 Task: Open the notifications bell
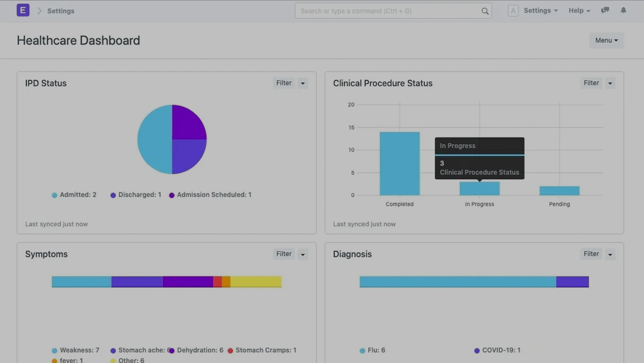click(x=623, y=10)
